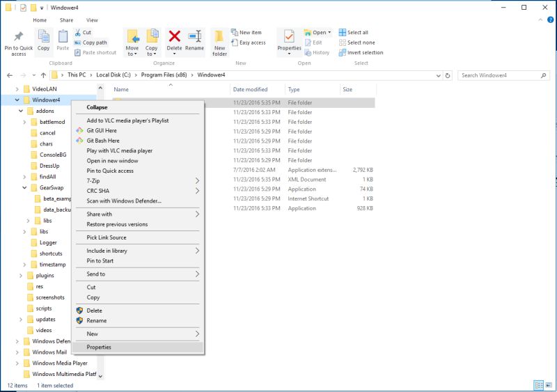Collapse the Windower4 tree node
557x392 pixels.
[x=17, y=100]
